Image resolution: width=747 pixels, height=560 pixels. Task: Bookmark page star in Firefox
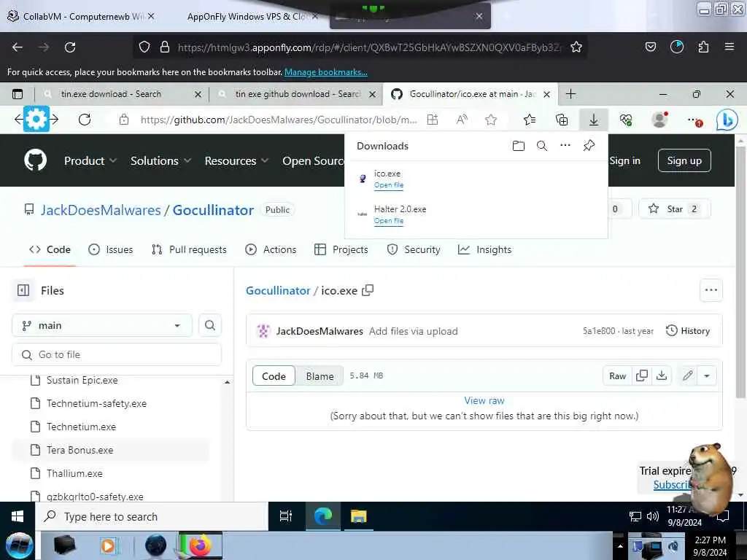coord(576,47)
